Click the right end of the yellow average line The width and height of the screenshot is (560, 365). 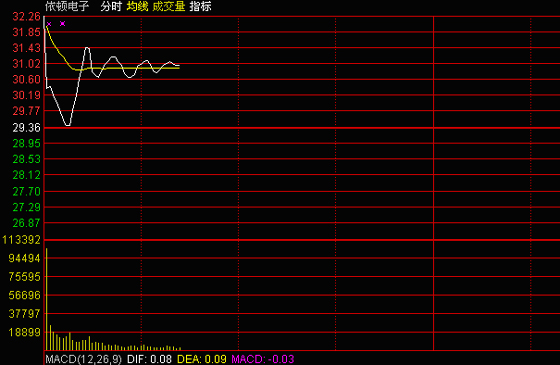(179, 68)
